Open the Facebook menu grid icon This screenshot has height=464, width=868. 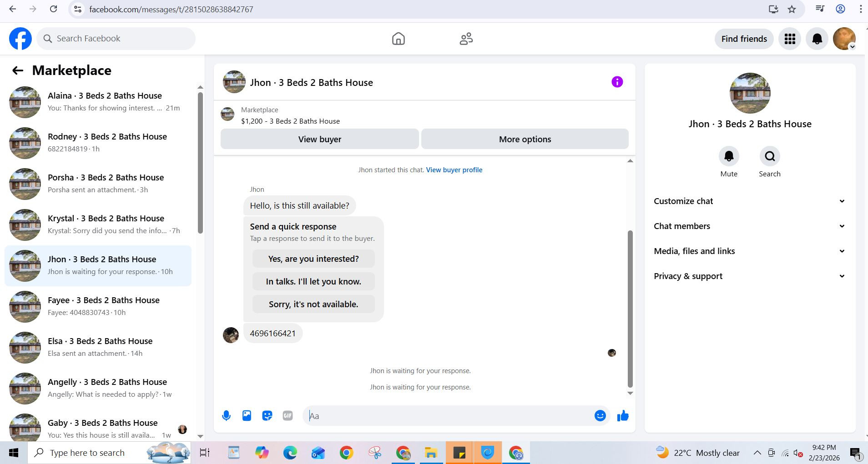(790, 39)
